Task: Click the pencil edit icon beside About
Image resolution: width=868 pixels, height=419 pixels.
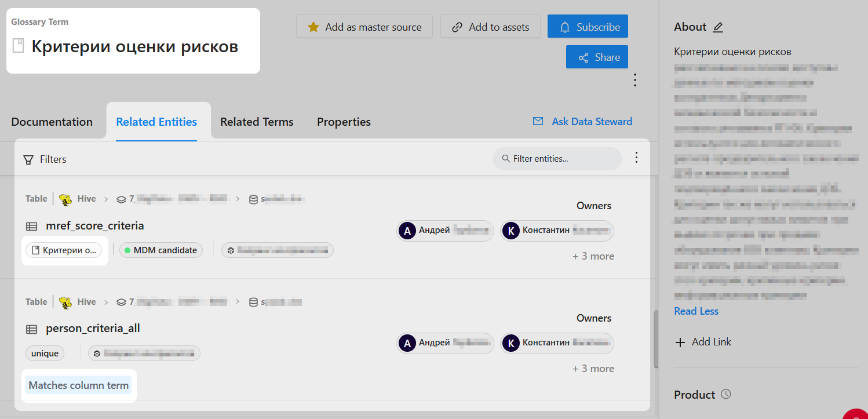Action: click(x=718, y=27)
